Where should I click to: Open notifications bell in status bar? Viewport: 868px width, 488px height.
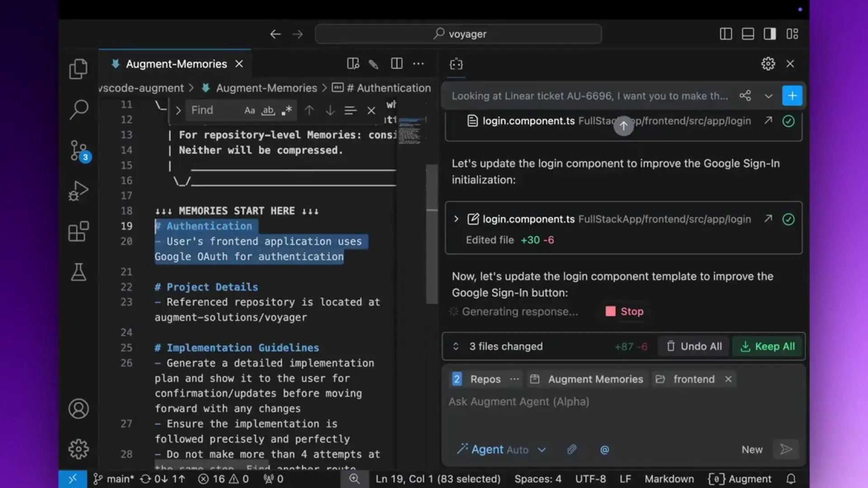(791, 479)
